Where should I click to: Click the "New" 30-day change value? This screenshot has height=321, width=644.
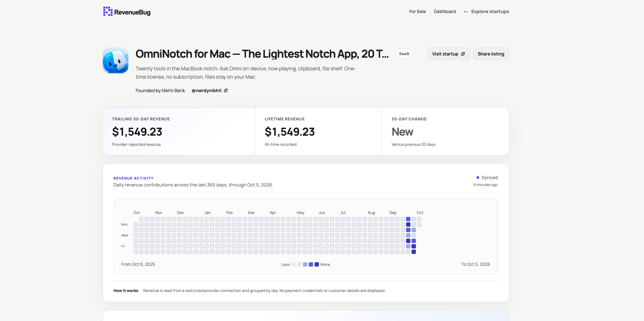(402, 132)
